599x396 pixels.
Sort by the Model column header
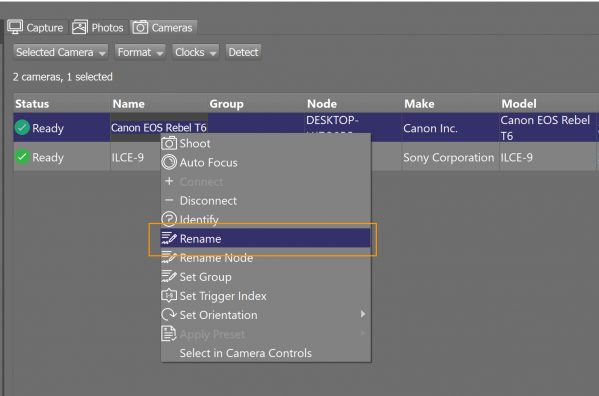pyautogui.click(x=519, y=103)
